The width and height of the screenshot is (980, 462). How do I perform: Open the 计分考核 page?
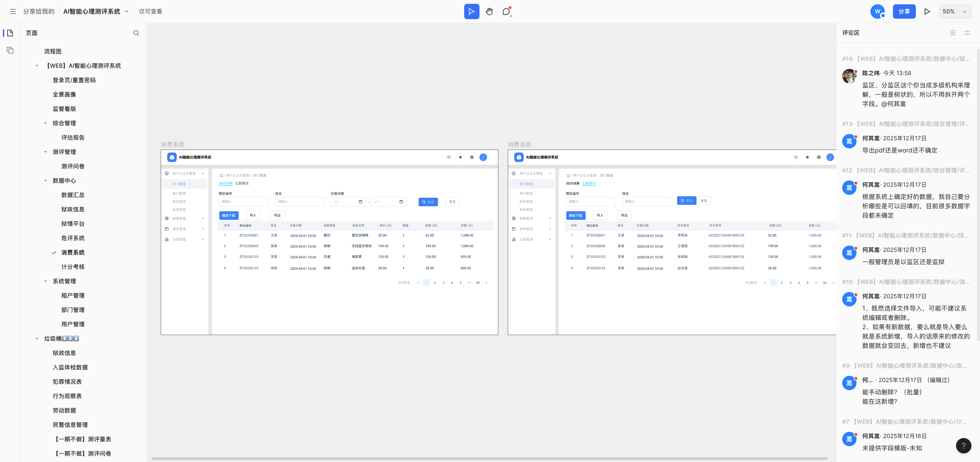[73, 267]
